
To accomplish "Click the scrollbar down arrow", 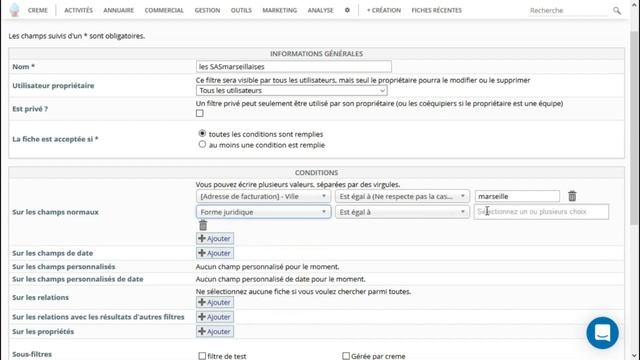I will pos(633,356).
